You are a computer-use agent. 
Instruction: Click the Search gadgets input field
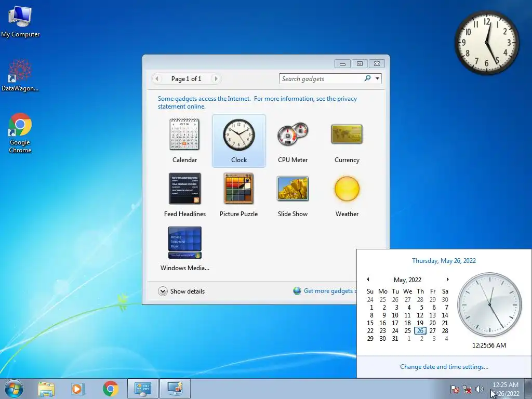321,79
